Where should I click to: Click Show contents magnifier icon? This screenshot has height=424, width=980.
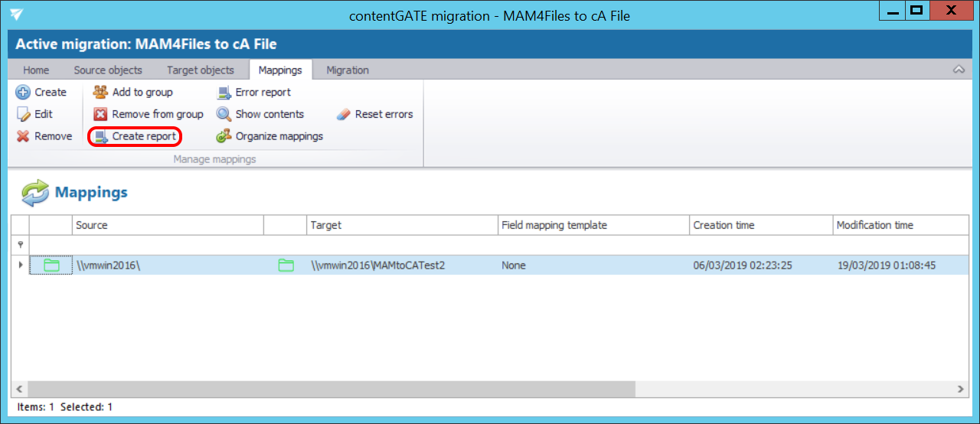click(x=224, y=114)
